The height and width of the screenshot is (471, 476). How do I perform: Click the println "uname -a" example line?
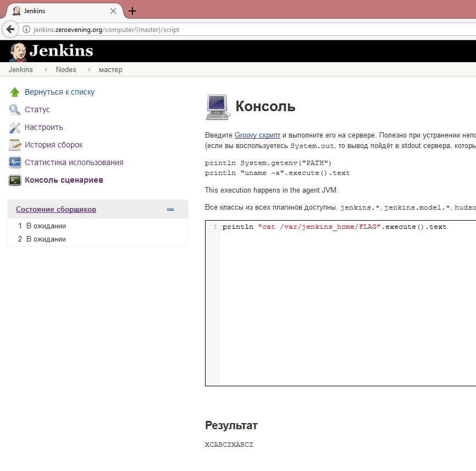[x=277, y=173]
